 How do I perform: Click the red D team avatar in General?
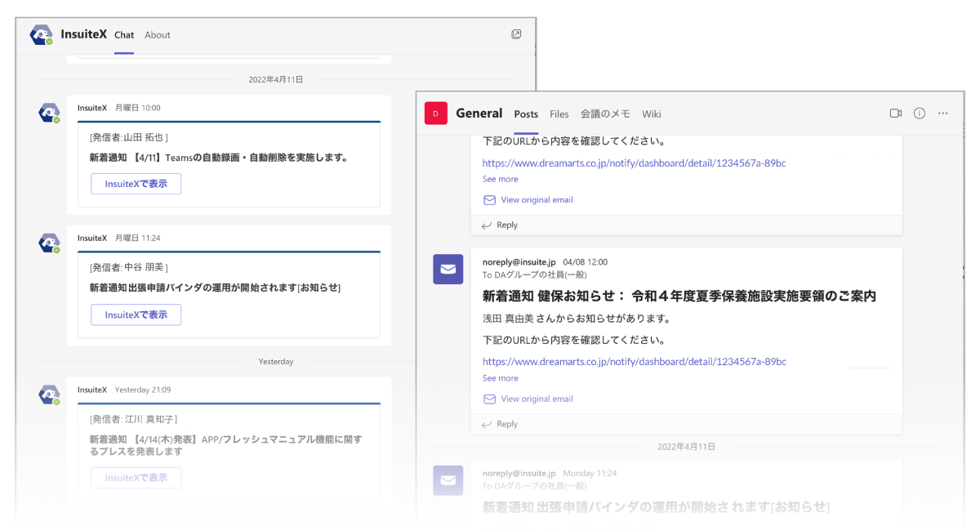point(435,114)
